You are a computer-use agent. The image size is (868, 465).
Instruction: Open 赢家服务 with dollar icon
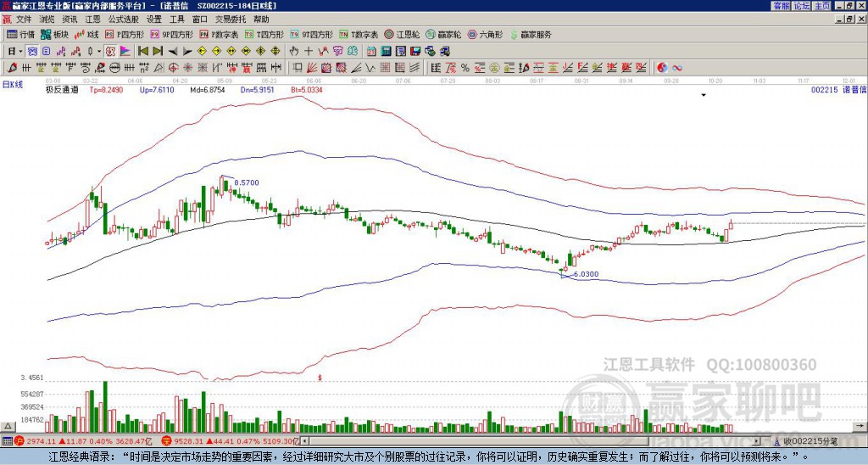click(x=531, y=34)
